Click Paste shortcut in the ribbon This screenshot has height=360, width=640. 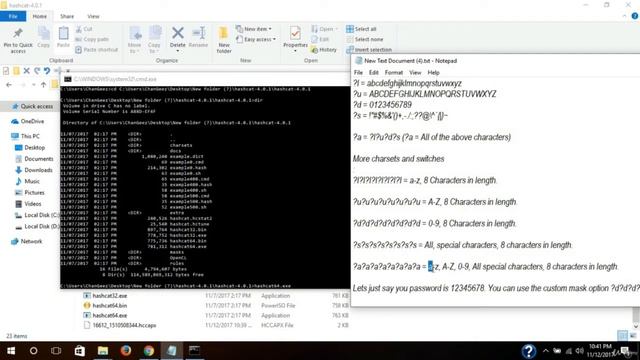click(97, 50)
